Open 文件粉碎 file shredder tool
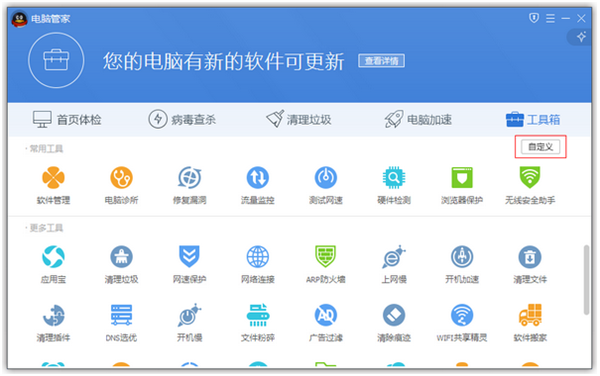 (x=258, y=323)
